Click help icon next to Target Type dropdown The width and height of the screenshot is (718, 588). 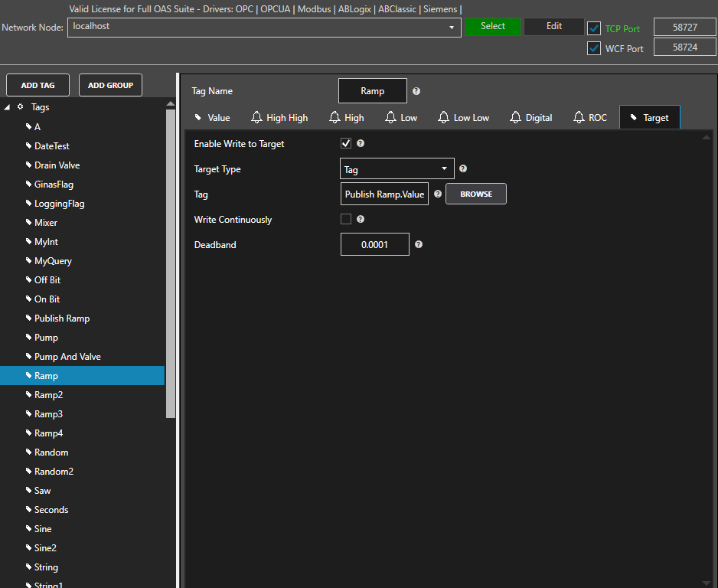pyautogui.click(x=463, y=169)
